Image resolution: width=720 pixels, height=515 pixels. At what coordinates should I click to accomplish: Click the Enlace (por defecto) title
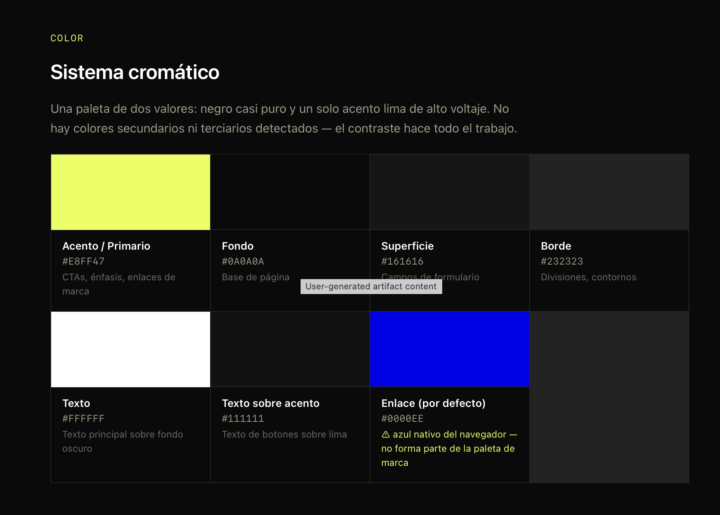433,403
